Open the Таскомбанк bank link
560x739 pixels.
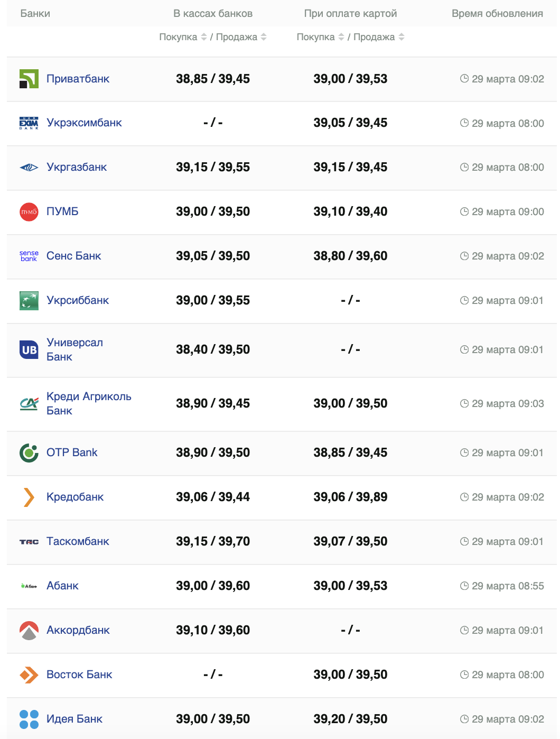click(x=78, y=542)
